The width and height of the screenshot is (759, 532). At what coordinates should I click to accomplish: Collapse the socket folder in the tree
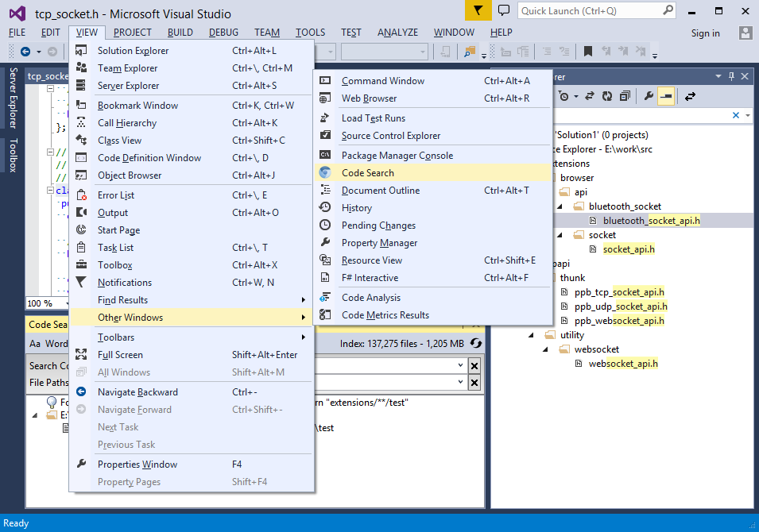click(x=560, y=235)
